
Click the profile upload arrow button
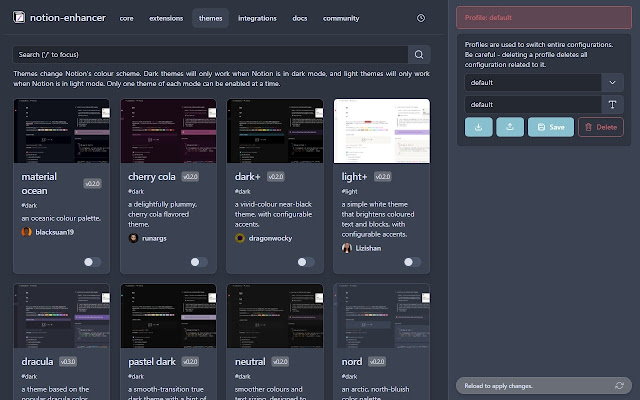[x=510, y=127]
